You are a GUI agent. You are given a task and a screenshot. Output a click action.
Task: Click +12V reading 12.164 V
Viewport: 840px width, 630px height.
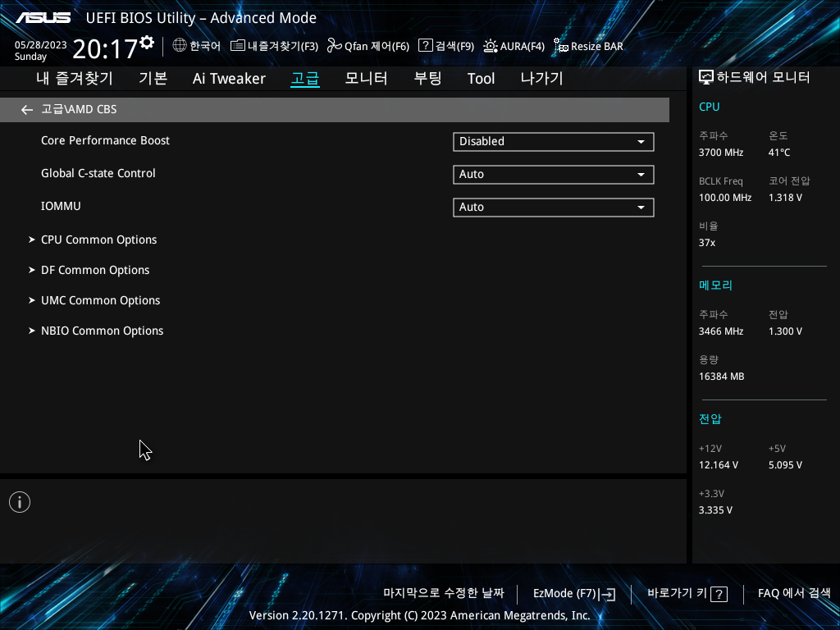tap(719, 465)
